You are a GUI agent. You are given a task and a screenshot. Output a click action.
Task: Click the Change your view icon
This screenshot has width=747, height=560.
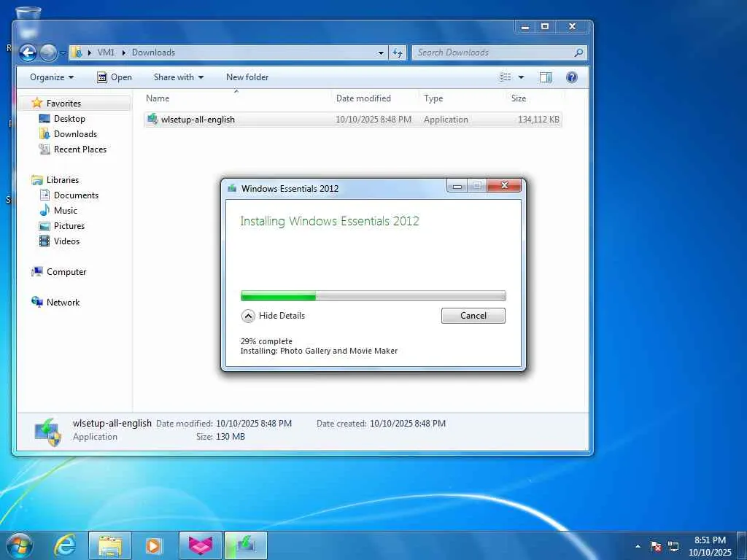click(506, 77)
